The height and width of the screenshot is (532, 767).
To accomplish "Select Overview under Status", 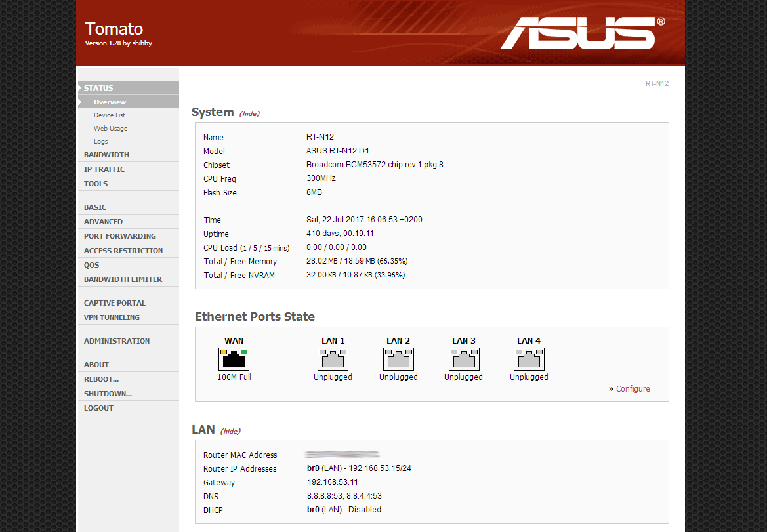I will 129,102.
